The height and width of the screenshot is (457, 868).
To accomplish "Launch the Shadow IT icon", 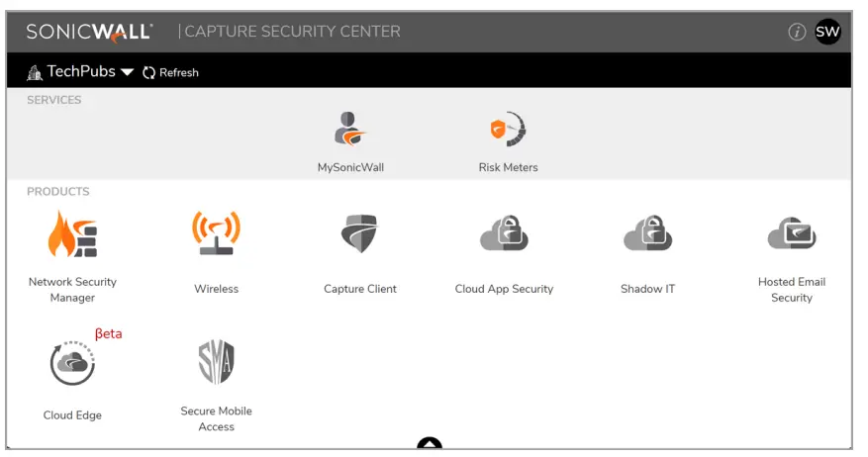I will tap(647, 234).
